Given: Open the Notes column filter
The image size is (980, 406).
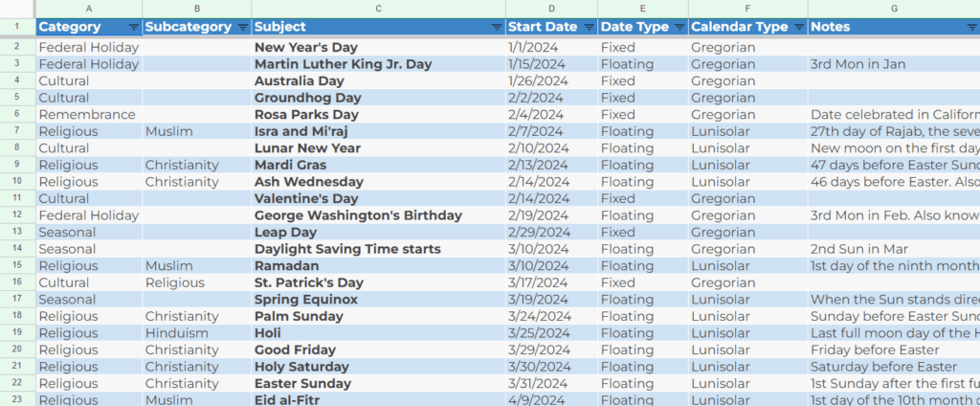Looking at the screenshot, I should pyautogui.click(x=971, y=28).
